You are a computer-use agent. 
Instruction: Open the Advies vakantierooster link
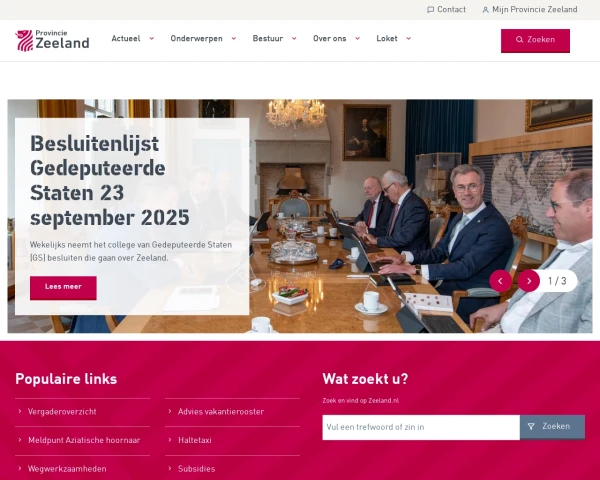point(221,411)
